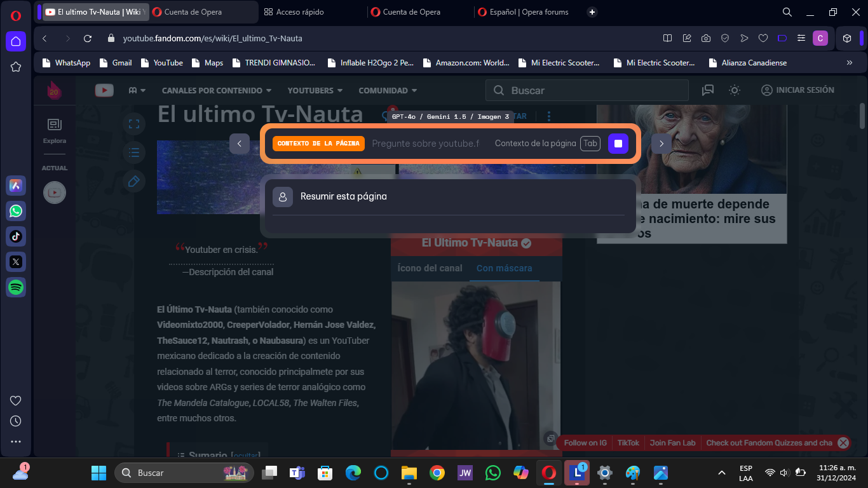868x488 pixels.
Task: Open the Flow send arrow icon
Action: pos(744,38)
